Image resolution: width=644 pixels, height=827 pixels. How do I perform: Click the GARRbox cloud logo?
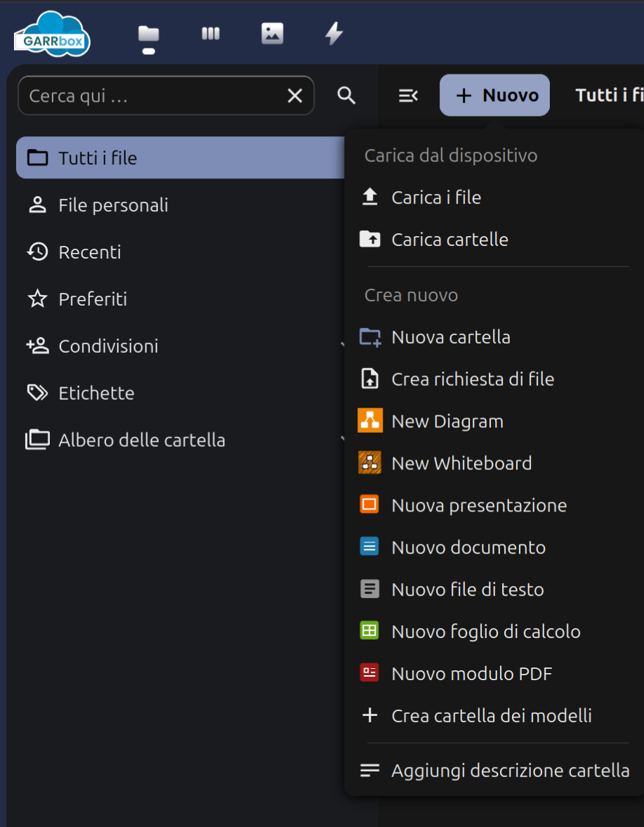click(x=53, y=35)
